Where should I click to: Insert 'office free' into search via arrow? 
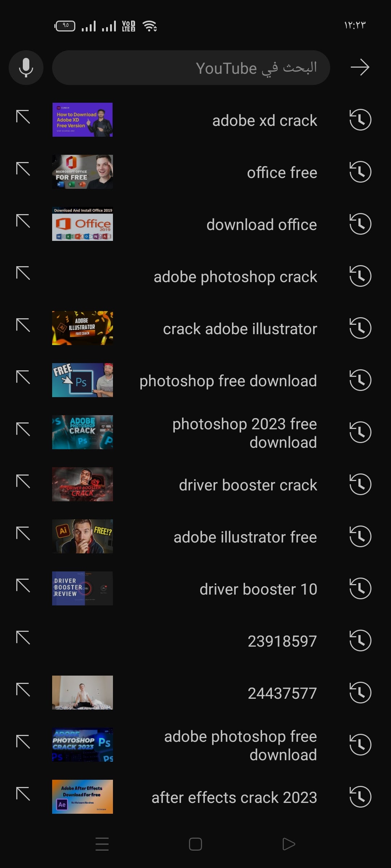click(23, 169)
